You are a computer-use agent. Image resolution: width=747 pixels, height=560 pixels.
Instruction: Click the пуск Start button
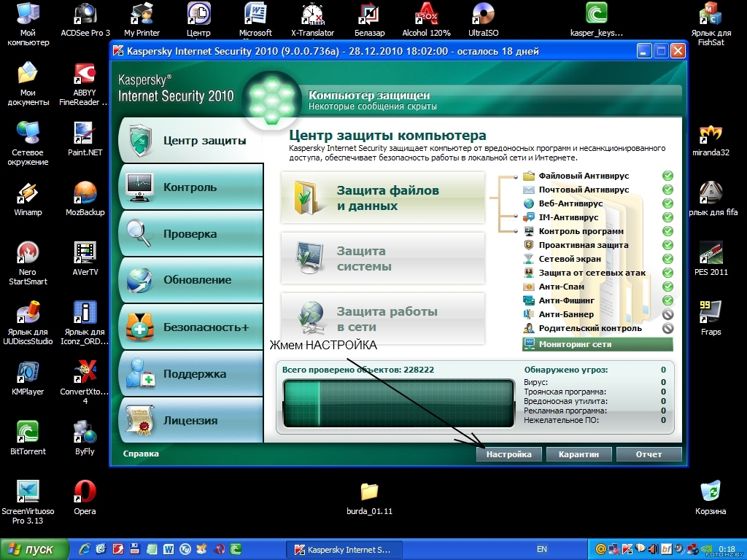pyautogui.click(x=34, y=550)
